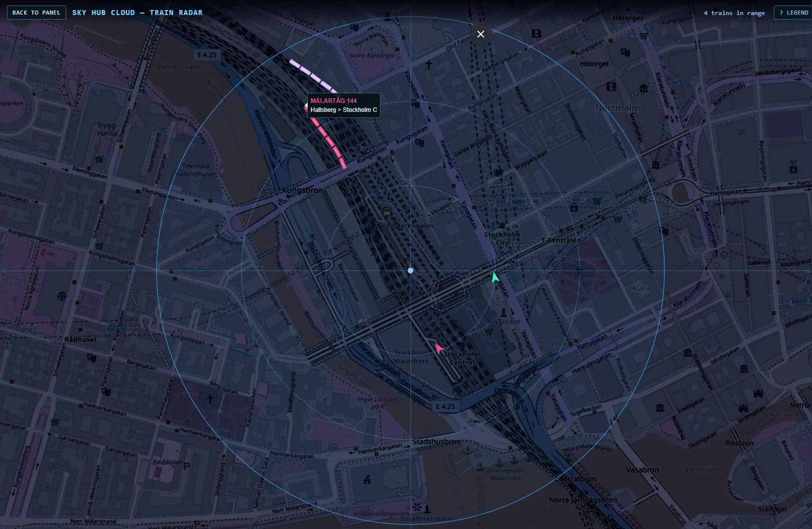The height and width of the screenshot is (529, 812).
Task: Click the Stockholm City station label
Action: [x=502, y=238]
